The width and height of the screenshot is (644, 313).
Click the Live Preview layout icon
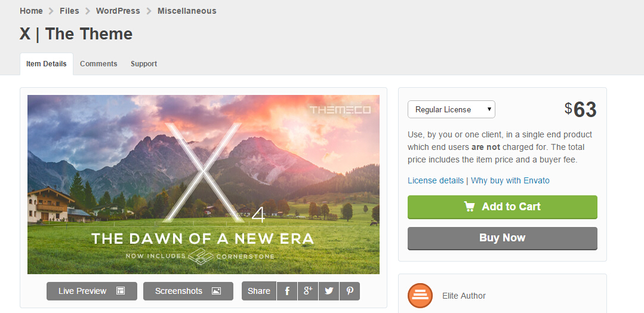click(121, 291)
